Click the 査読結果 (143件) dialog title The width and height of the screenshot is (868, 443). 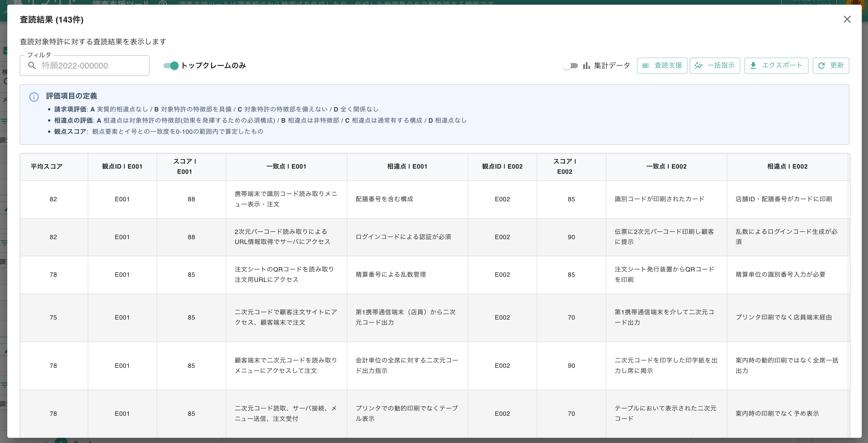[52, 19]
